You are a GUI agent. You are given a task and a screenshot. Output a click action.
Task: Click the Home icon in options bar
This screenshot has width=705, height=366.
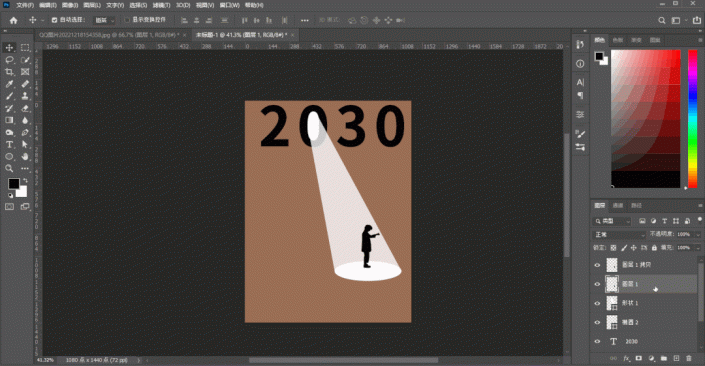click(13, 20)
